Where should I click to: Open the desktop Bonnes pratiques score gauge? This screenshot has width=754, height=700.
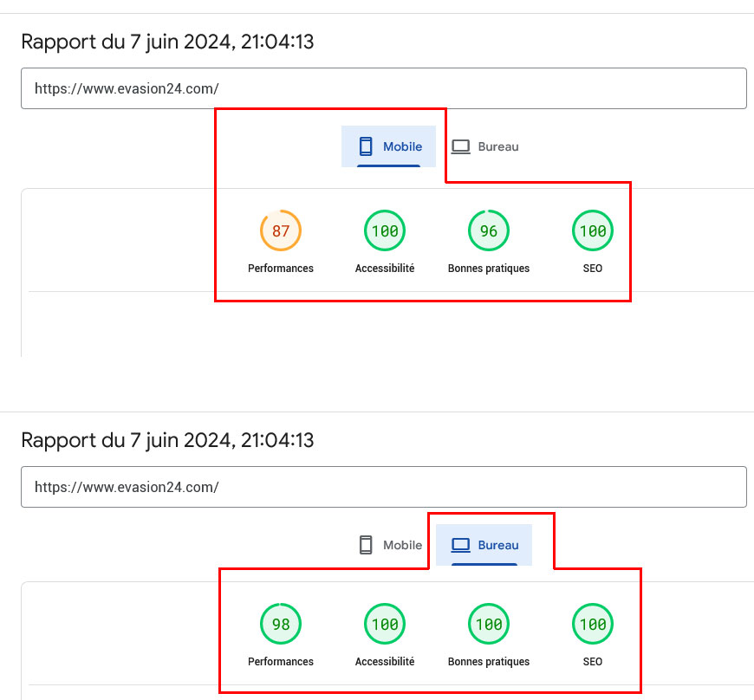489,624
